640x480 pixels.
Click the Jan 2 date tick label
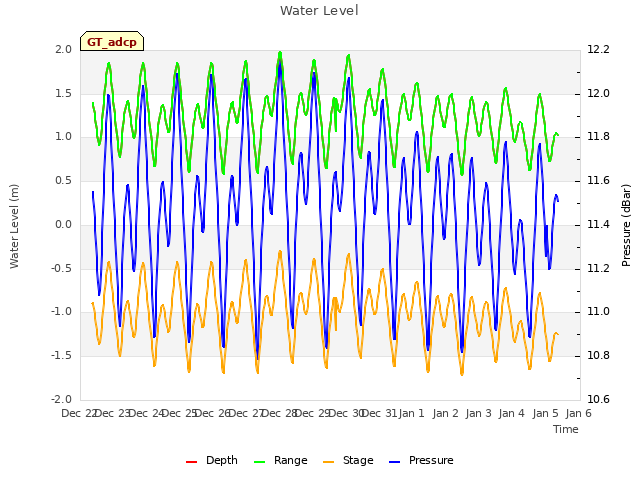(445, 413)
